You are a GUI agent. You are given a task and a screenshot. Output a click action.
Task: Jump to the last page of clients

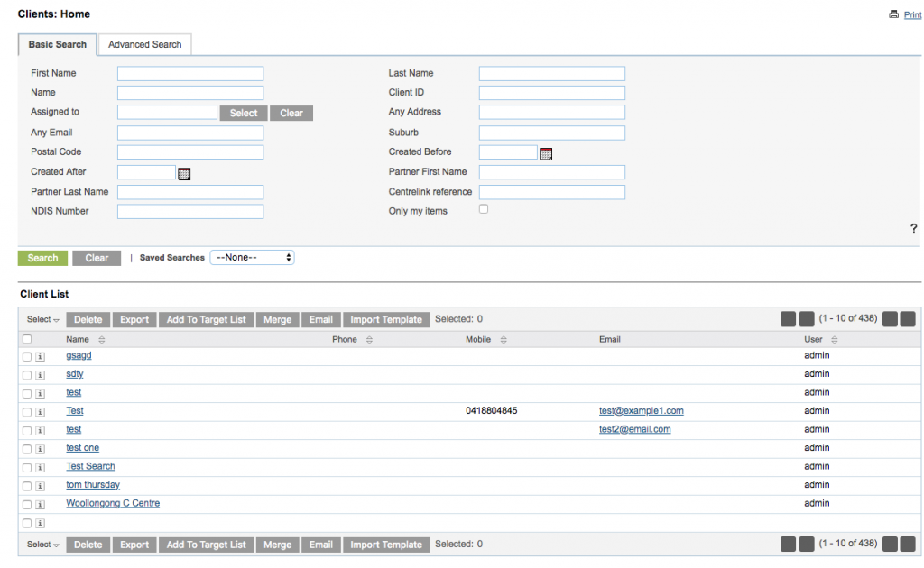(908, 318)
